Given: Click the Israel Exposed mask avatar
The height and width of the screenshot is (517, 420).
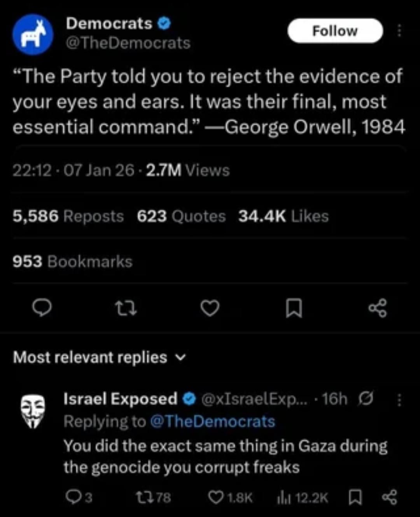Looking at the screenshot, I should click(33, 410).
